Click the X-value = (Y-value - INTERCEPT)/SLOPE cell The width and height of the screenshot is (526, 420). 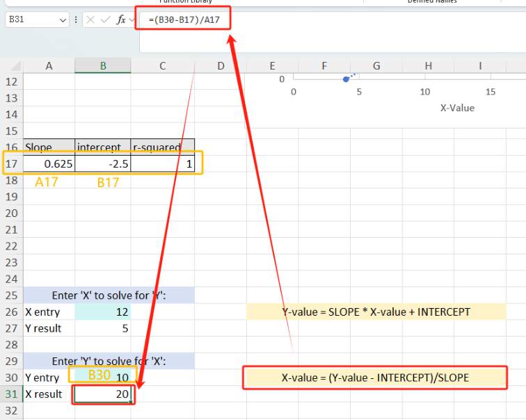coord(376,378)
